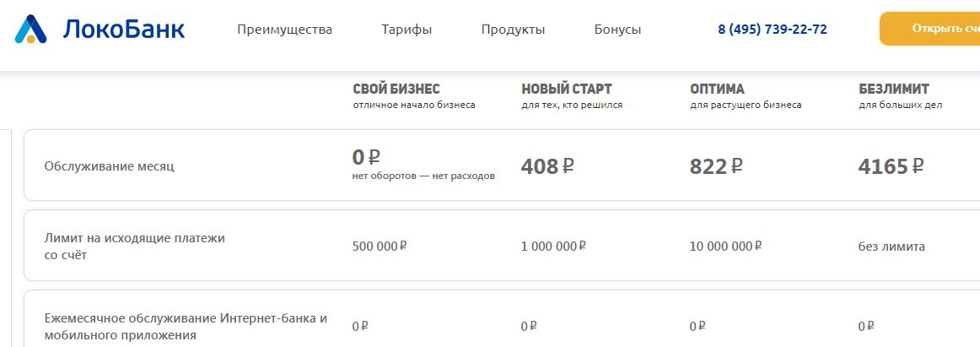The width and height of the screenshot is (980, 347).
Task: Click the phone number 8 (495) 739-22-72
Action: (772, 30)
